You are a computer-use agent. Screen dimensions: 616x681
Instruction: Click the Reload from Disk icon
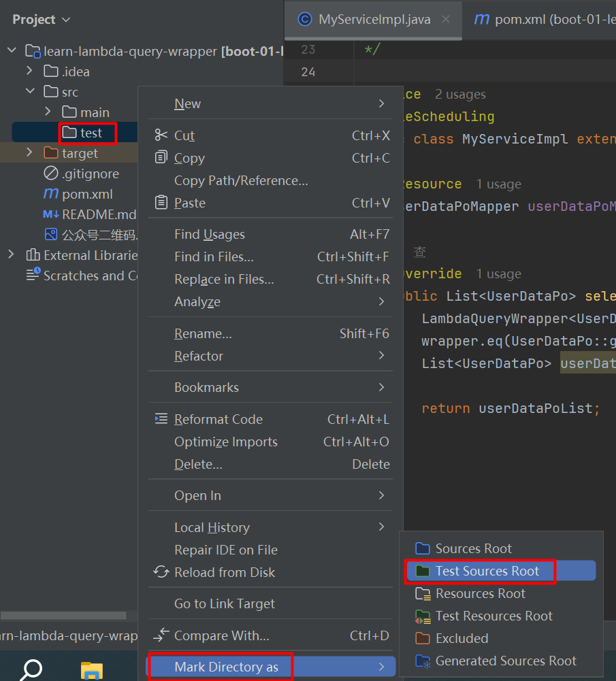point(161,572)
